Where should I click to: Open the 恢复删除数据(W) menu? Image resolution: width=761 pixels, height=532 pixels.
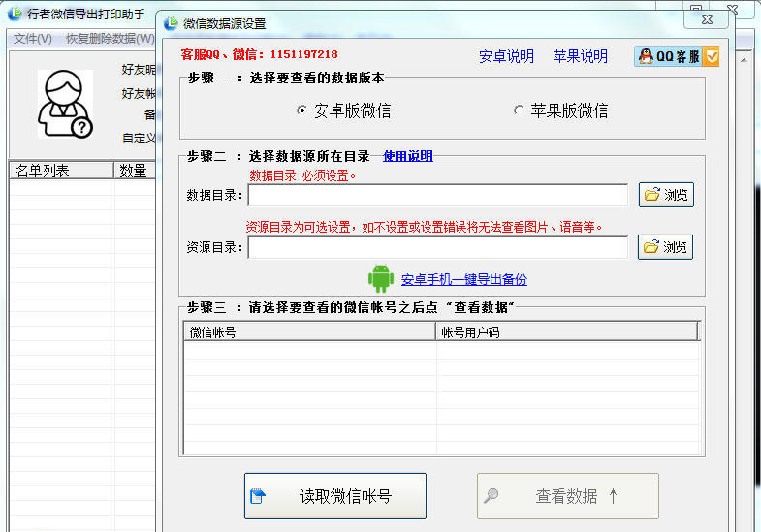(x=111, y=39)
